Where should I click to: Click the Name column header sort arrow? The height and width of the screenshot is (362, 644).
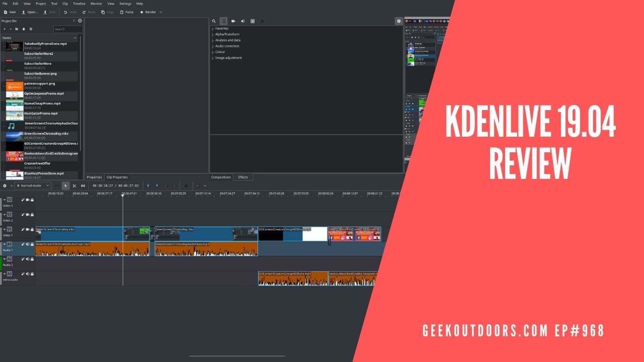(x=75, y=38)
